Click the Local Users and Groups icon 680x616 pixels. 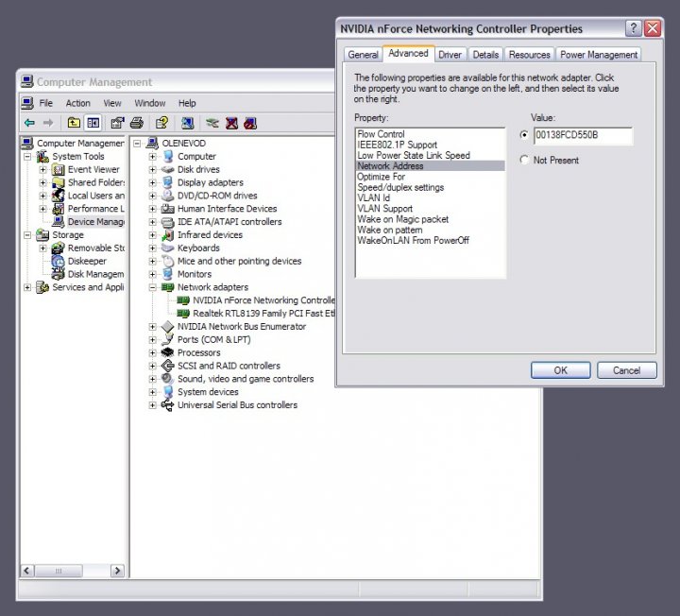[x=59, y=196]
